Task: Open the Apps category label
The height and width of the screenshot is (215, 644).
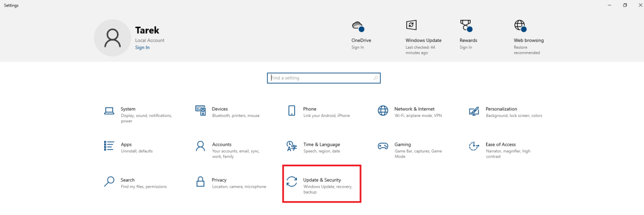Action: [126, 144]
